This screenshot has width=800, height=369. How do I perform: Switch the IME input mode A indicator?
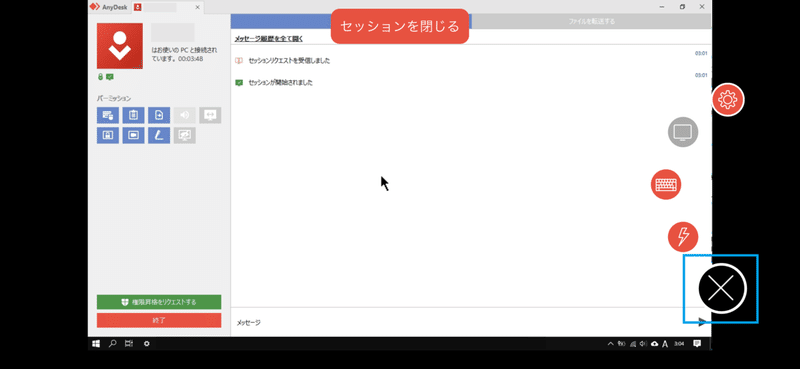[665, 344]
